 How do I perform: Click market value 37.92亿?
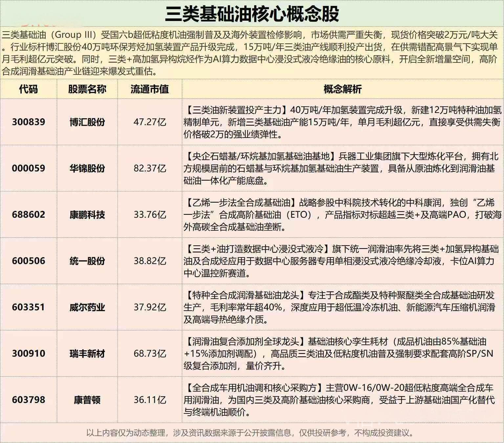point(150,307)
